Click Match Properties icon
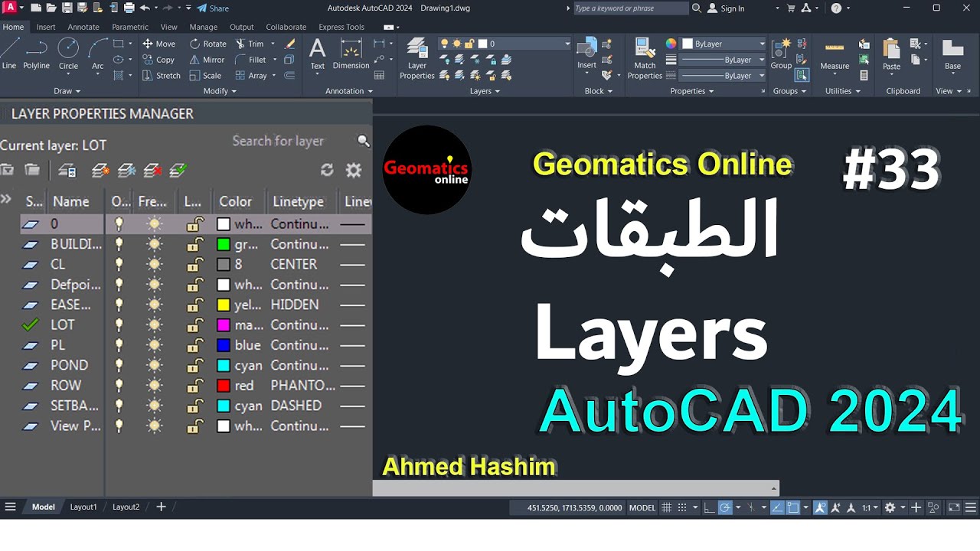This screenshot has height=551, width=980. click(x=645, y=58)
